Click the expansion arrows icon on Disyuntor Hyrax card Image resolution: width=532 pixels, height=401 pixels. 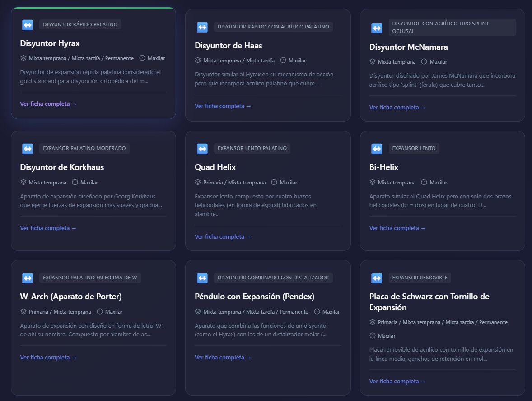pos(28,25)
